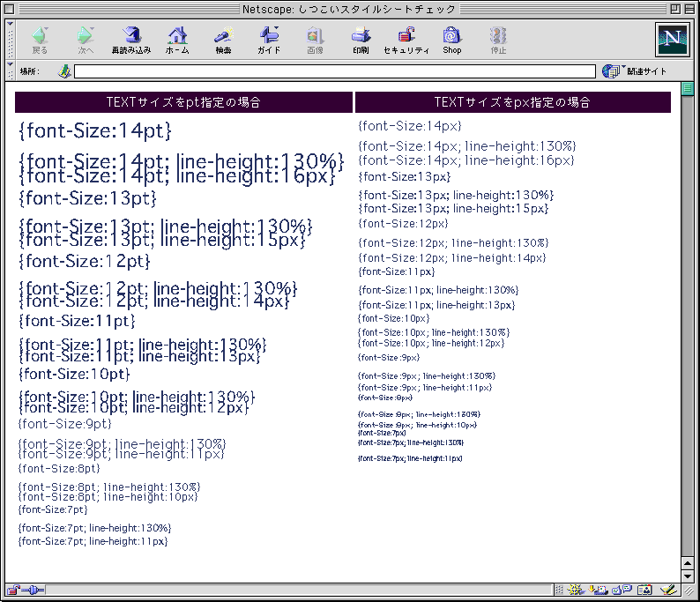The image size is (700, 602).
Task: Click the Stop (停止) traffic light button
Action: click(498, 41)
